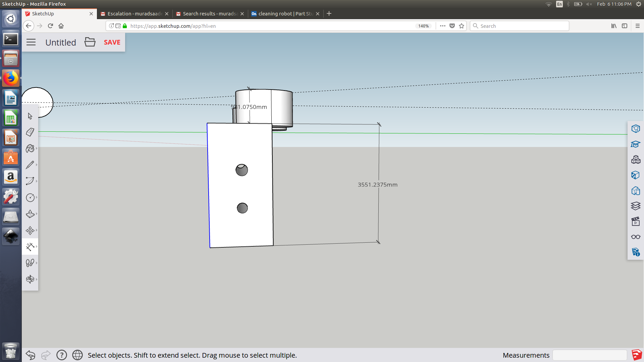Image resolution: width=644 pixels, height=362 pixels.
Task: Open the Instructor panel
Action: [x=636, y=144]
